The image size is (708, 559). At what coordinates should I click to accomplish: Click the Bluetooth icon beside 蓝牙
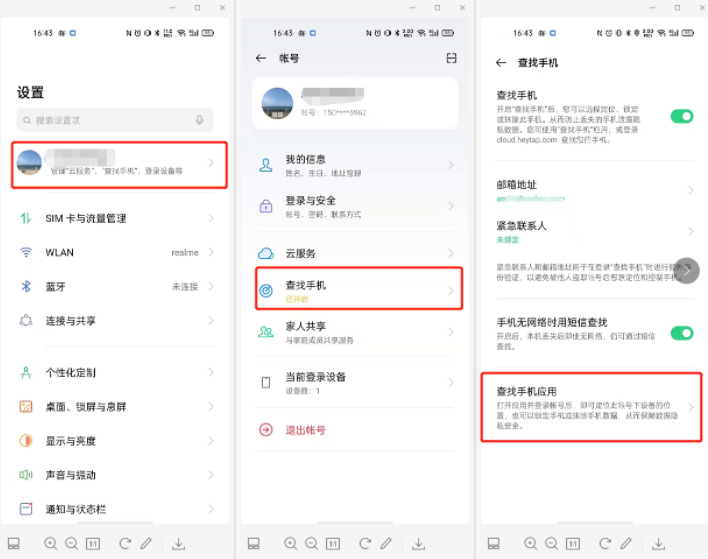click(26, 286)
